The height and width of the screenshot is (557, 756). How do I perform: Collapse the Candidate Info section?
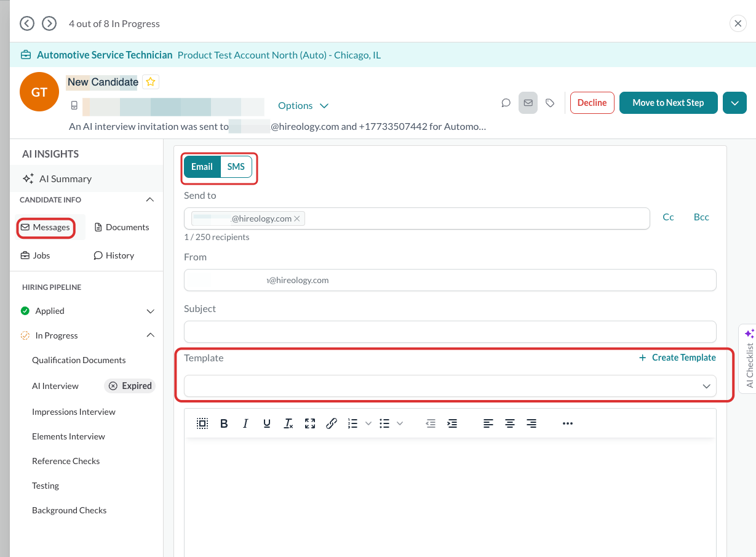149,200
